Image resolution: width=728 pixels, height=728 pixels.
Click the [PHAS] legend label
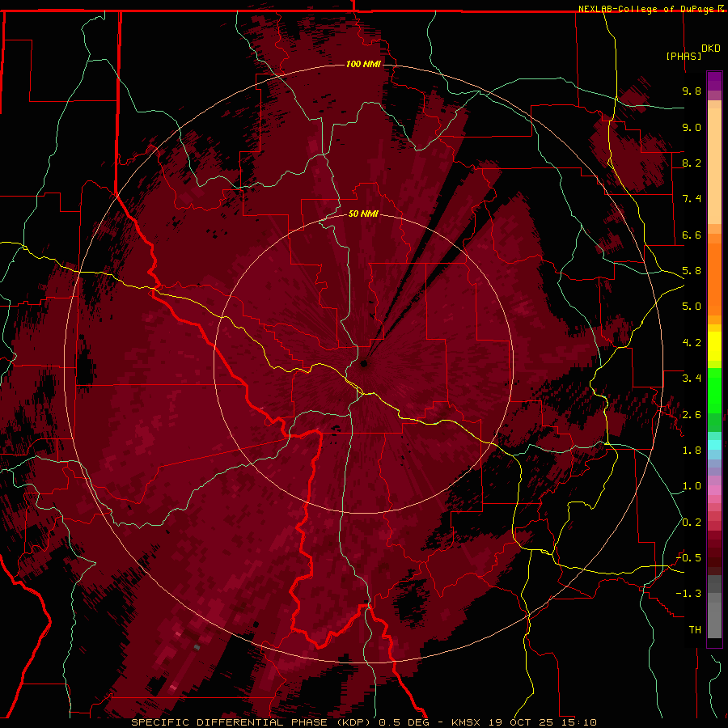[x=684, y=56]
